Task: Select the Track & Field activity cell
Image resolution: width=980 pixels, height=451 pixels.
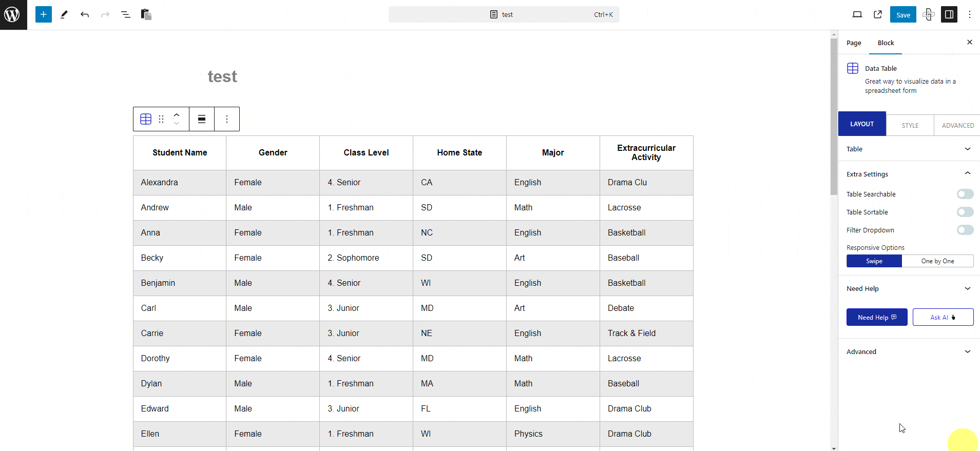Action: [646, 333]
